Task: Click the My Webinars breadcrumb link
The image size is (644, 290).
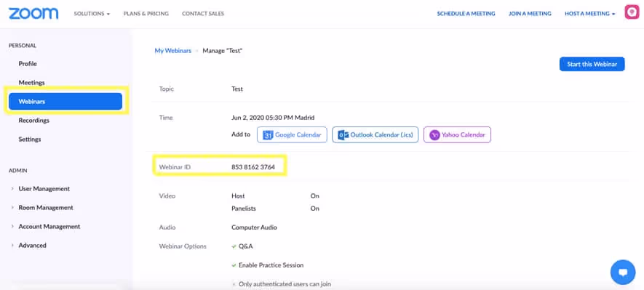Action: 173,51
